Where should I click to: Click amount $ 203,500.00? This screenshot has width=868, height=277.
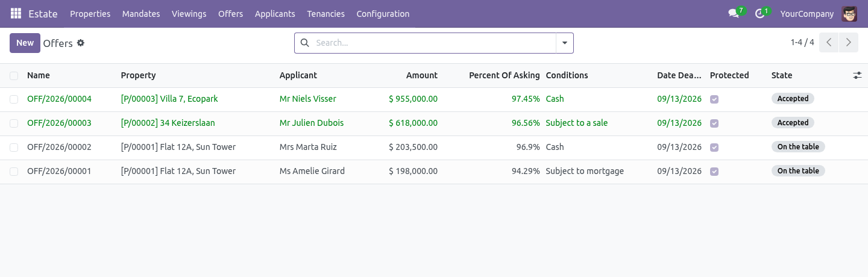pos(413,147)
